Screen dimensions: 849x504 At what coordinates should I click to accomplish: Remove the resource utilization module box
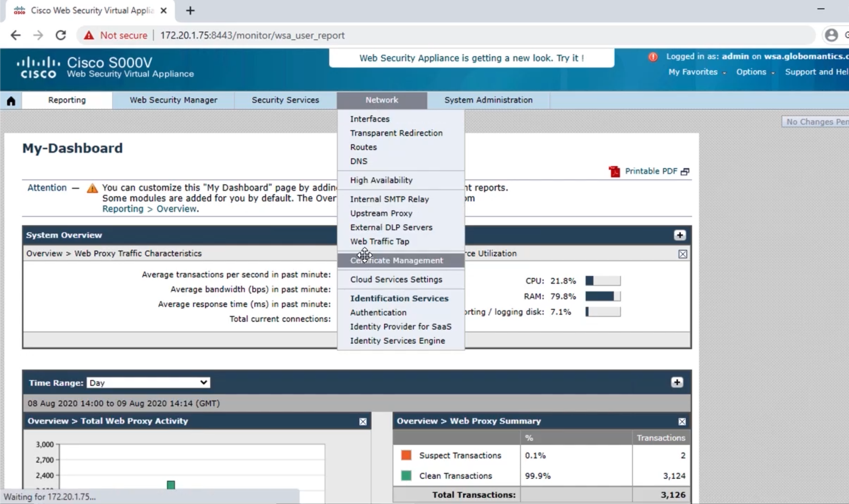coord(683,254)
